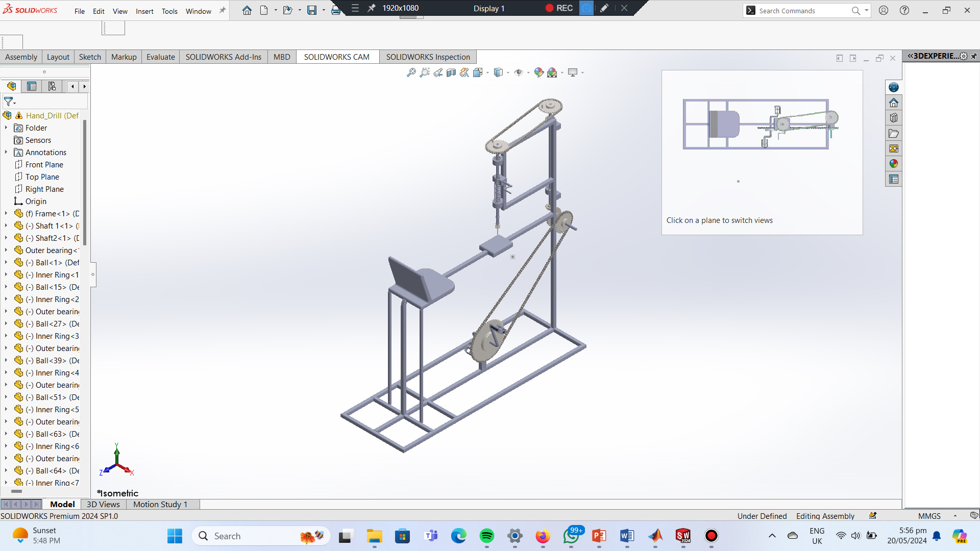Switch to the Evaluate ribbon tab

[x=160, y=57]
